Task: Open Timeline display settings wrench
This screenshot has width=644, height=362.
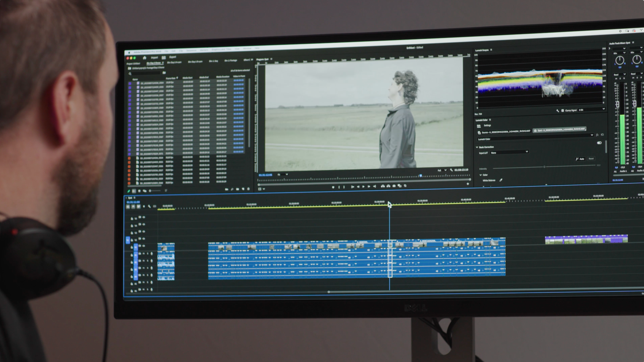Action: pos(149,206)
